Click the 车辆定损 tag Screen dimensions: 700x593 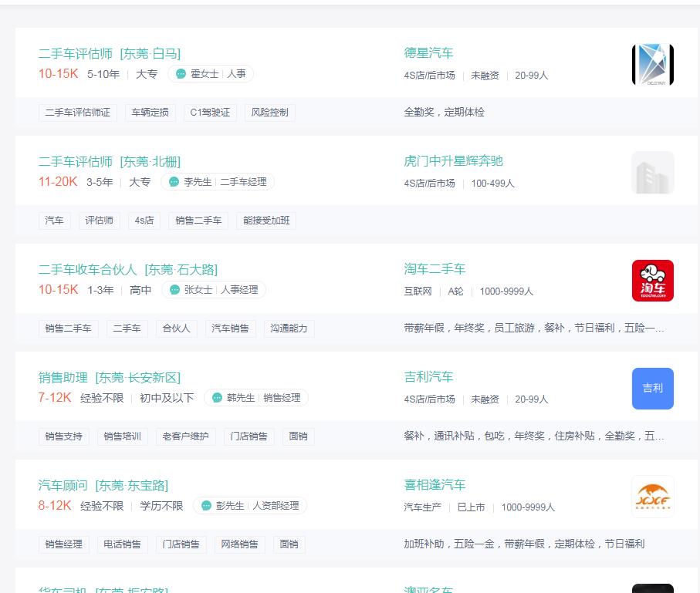(150, 113)
